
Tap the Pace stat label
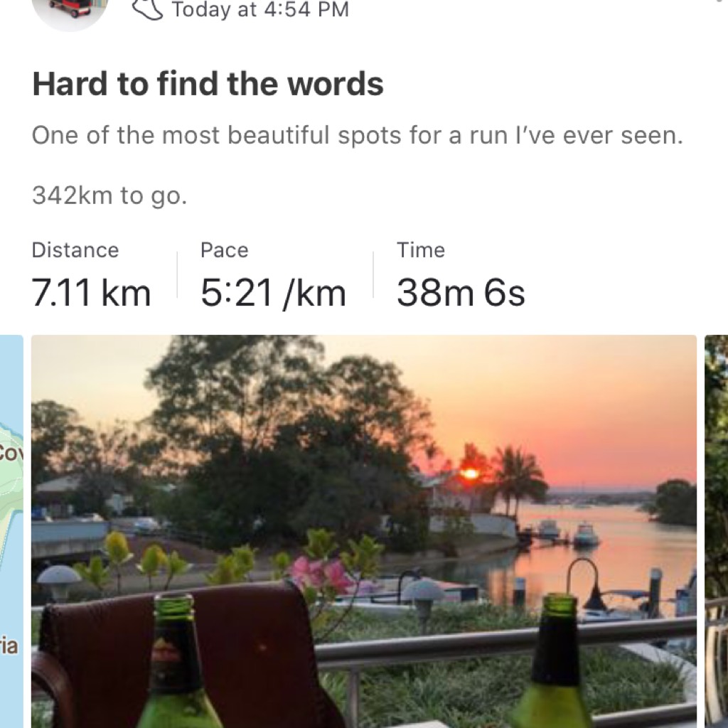[224, 250]
